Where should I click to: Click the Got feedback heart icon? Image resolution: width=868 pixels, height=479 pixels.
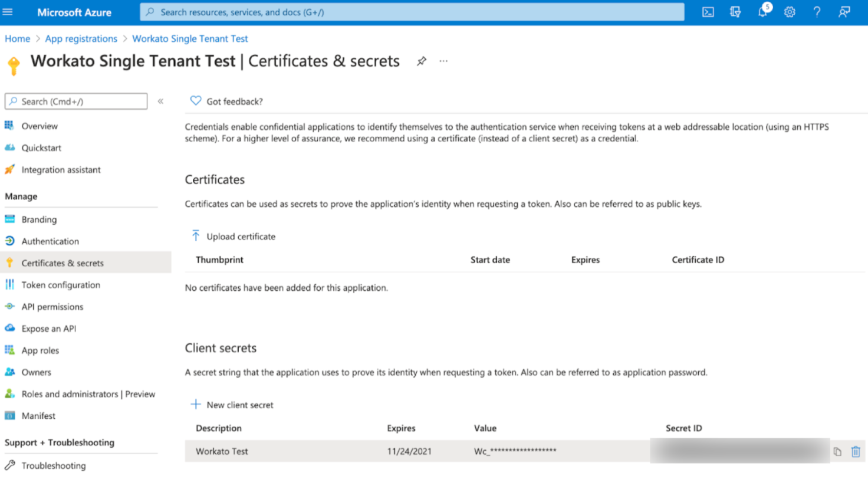pyautogui.click(x=196, y=101)
